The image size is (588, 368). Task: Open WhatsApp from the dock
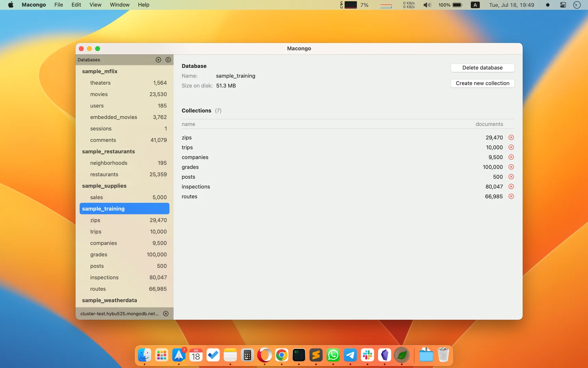coord(333,355)
